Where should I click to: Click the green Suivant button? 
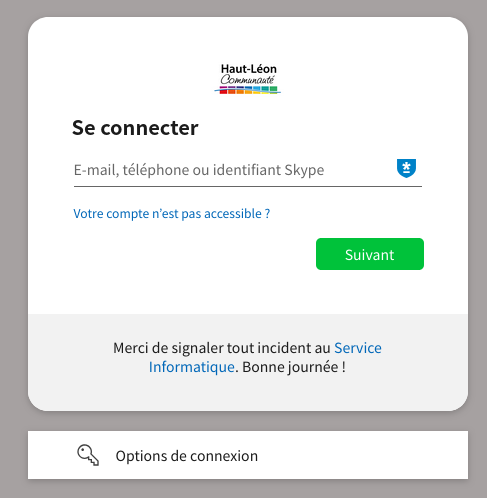click(x=370, y=254)
